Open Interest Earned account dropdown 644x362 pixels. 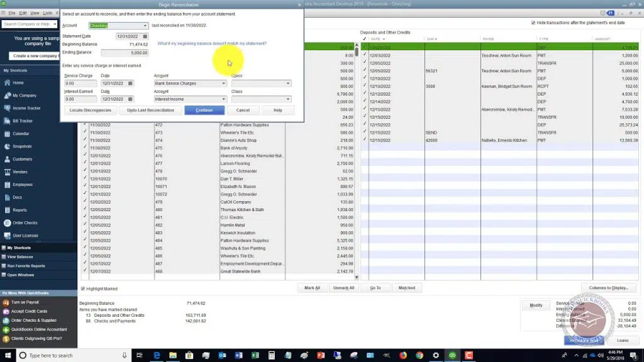tap(223, 99)
